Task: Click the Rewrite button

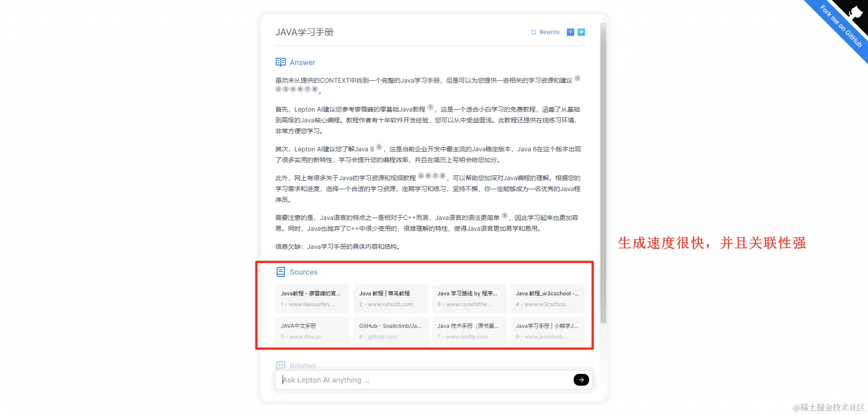Action: coord(545,32)
